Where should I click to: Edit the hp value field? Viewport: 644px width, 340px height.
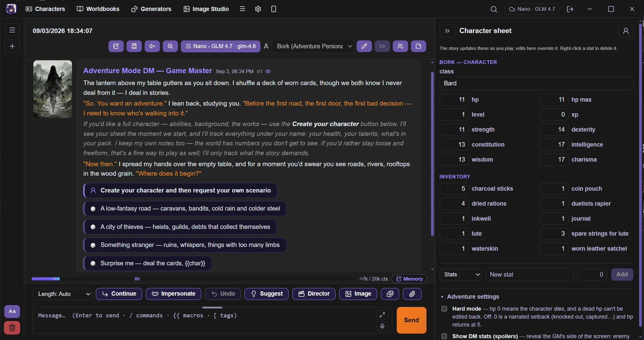coord(454,99)
